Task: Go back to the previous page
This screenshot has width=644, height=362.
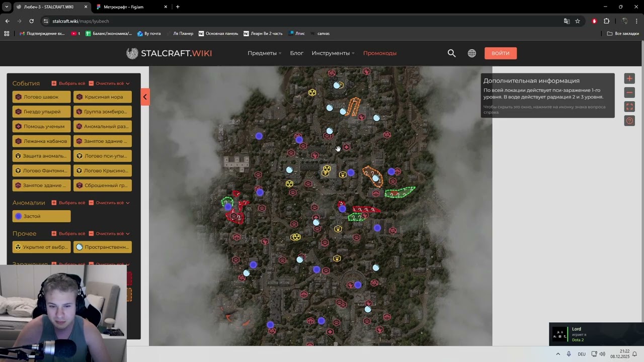Action: tap(7, 21)
